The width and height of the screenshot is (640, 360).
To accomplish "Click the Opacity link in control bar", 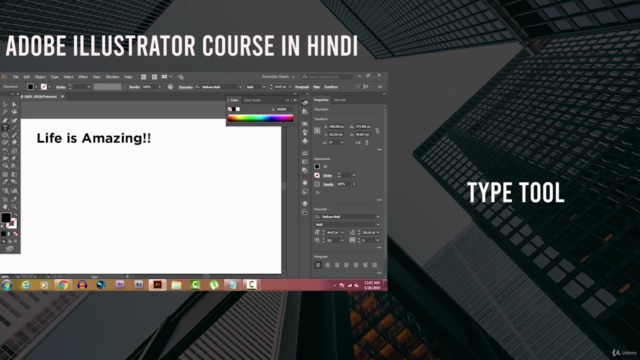I will coord(134,87).
